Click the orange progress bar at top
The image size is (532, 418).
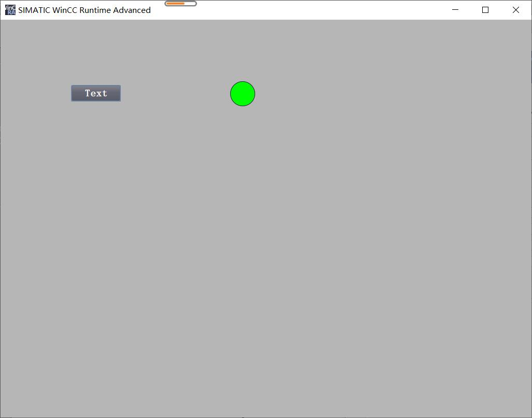tap(180, 4)
